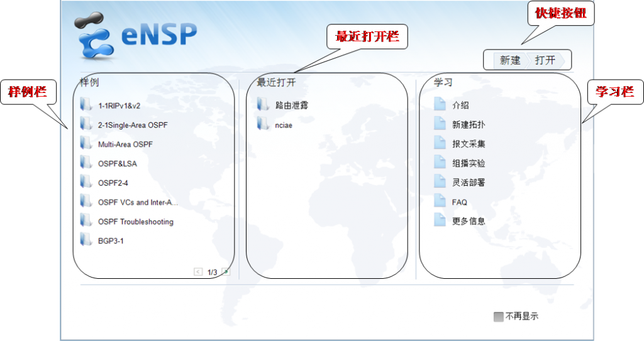Go to previous page of samples
This screenshot has height=341, width=644.
click(x=198, y=272)
